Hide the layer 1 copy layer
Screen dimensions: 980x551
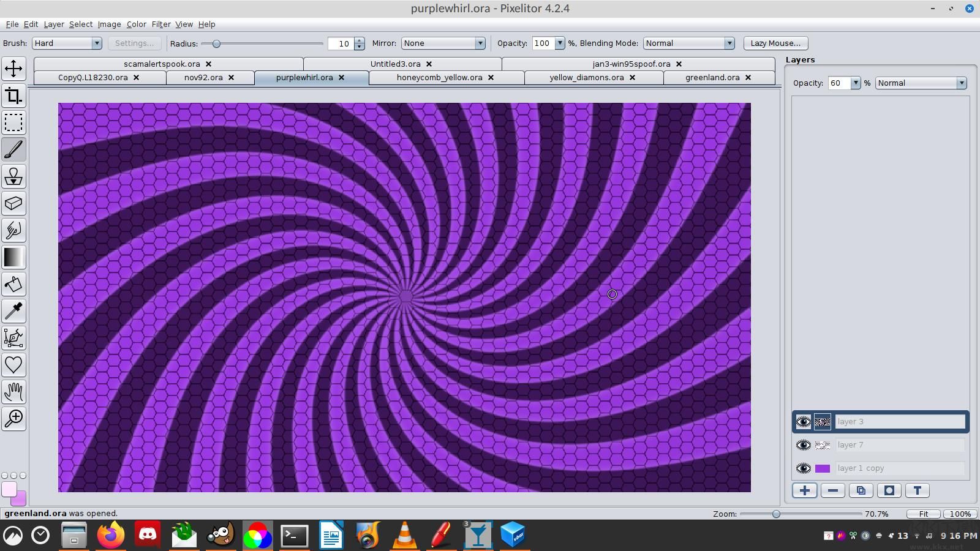tap(803, 468)
